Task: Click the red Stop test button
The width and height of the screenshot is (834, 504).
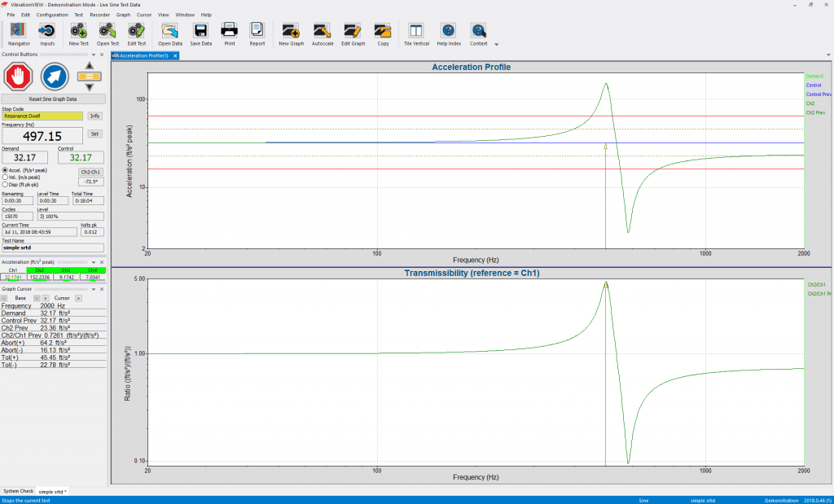Action: coord(18,77)
